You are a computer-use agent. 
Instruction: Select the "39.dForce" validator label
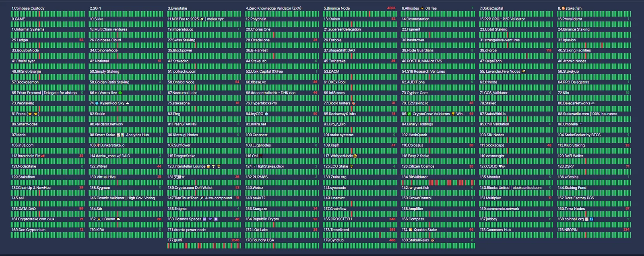coord(488,50)
